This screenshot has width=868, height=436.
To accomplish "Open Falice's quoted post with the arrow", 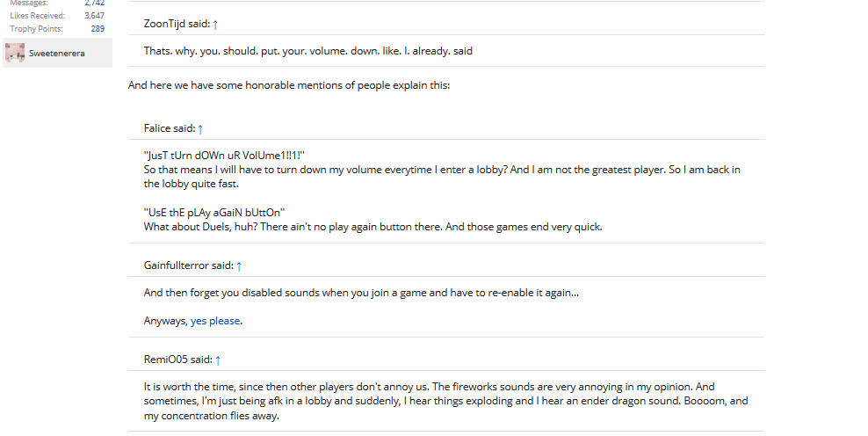I will [200, 128].
